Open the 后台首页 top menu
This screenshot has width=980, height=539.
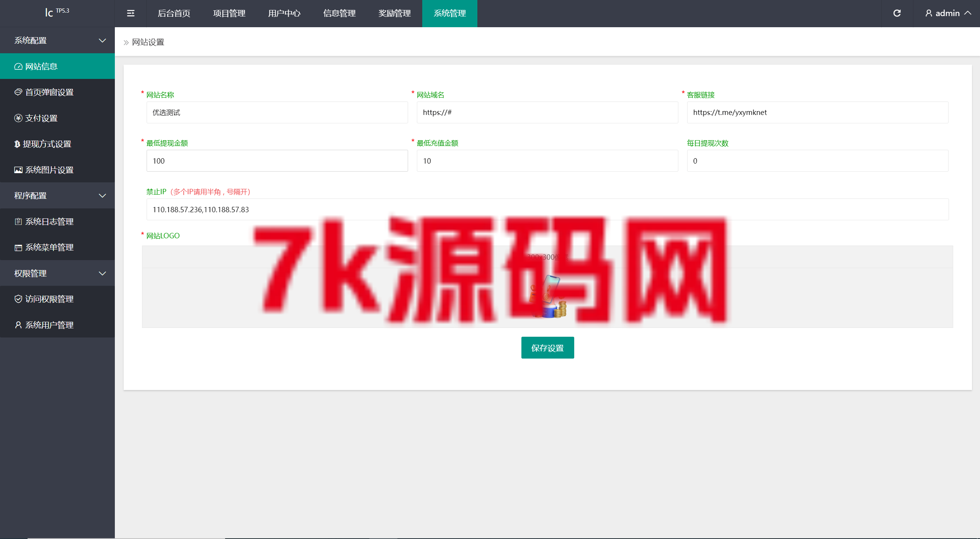point(174,13)
